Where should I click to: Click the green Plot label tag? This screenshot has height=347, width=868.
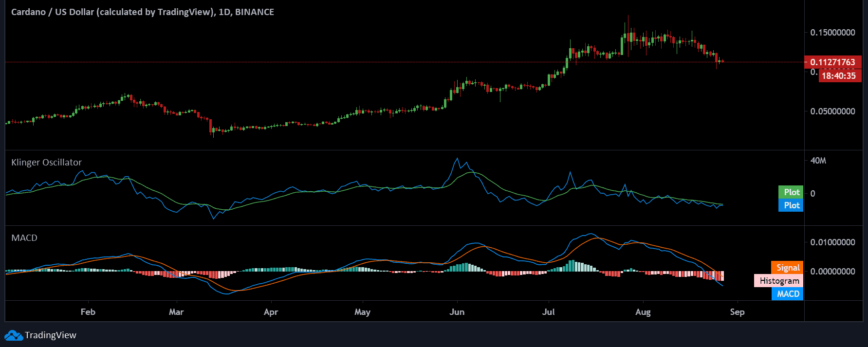coord(791,192)
